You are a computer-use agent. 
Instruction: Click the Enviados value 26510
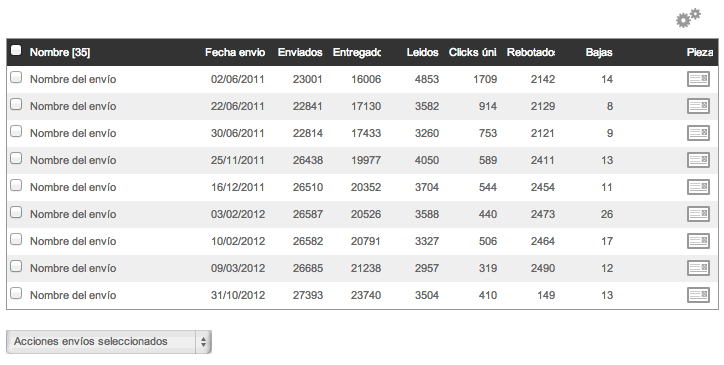pyautogui.click(x=308, y=187)
